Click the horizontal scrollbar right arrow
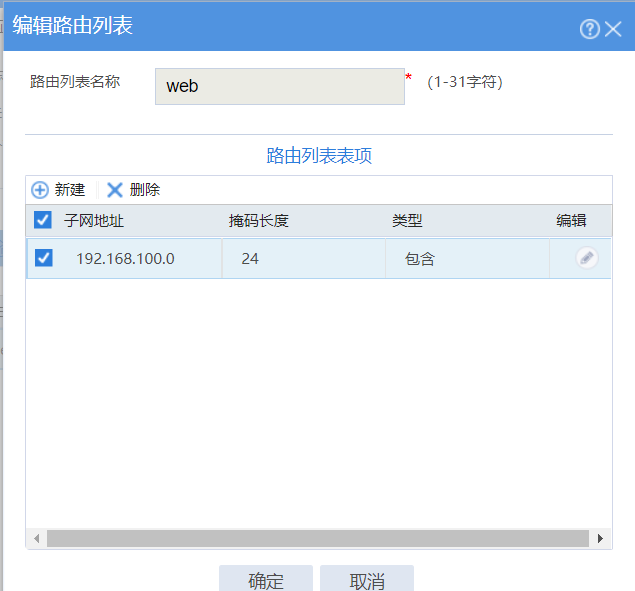635x591 pixels. [601, 538]
